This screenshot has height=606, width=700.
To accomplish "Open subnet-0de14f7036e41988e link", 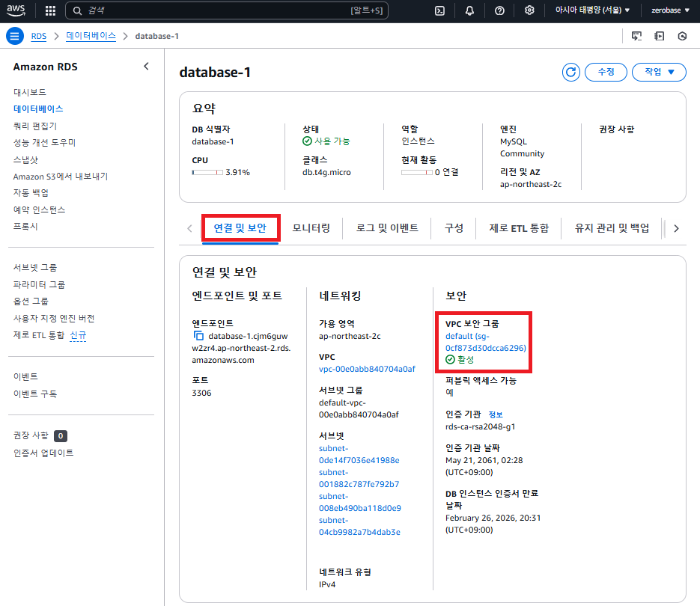I will [359, 454].
